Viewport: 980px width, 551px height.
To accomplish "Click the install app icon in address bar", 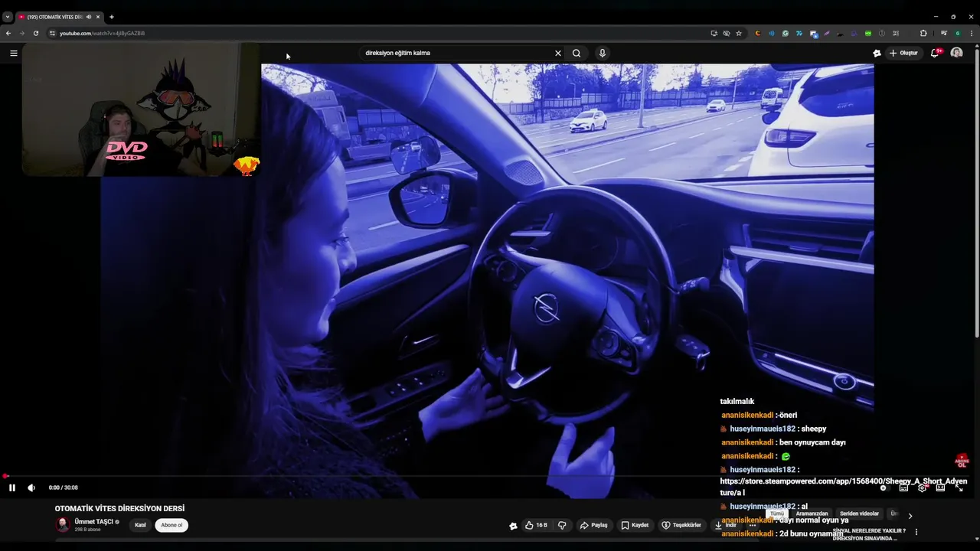I will tap(714, 33).
